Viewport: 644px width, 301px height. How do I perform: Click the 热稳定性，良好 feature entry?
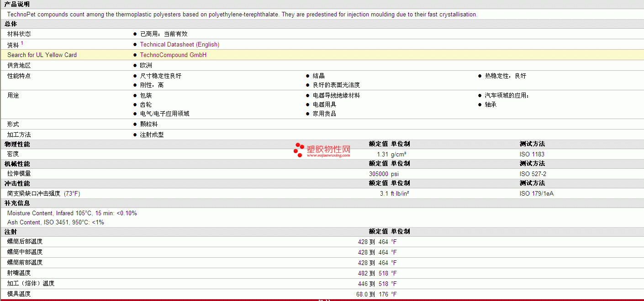click(x=506, y=76)
